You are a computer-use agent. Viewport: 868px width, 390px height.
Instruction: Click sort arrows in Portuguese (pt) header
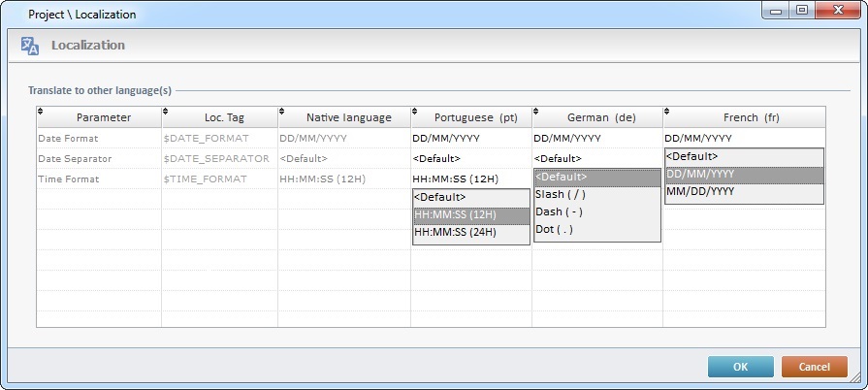(x=415, y=112)
